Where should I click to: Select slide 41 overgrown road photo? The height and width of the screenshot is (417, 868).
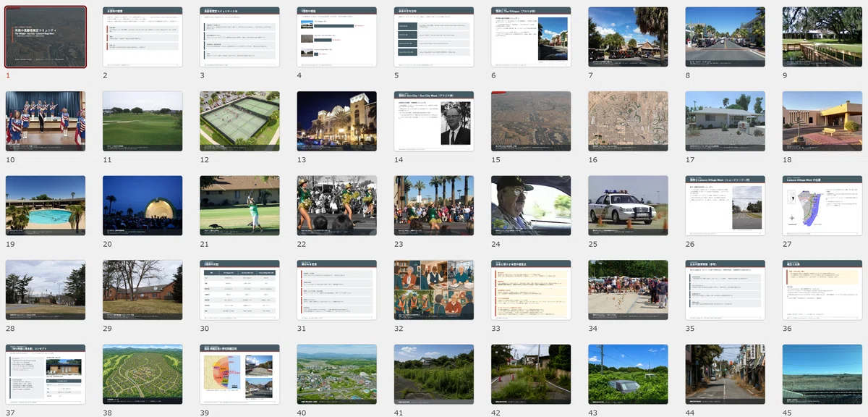tap(434, 374)
